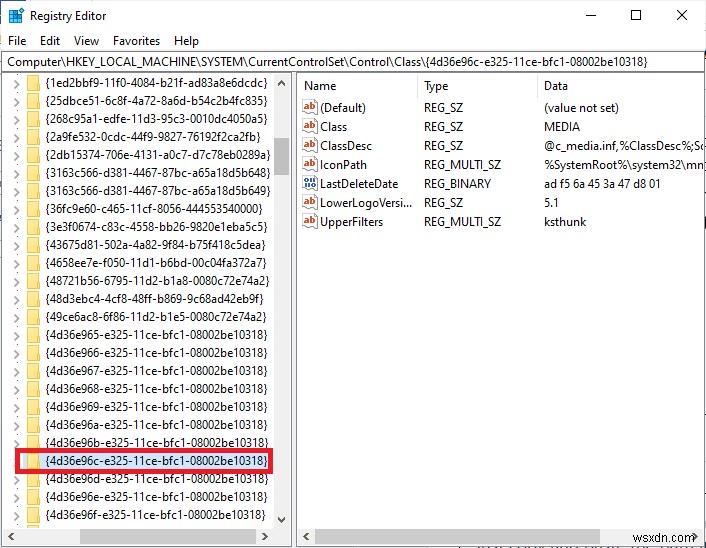
Task: Expand the {4d36e967-e325-11ce-bfc1-08002be10318} key
Action: point(17,372)
